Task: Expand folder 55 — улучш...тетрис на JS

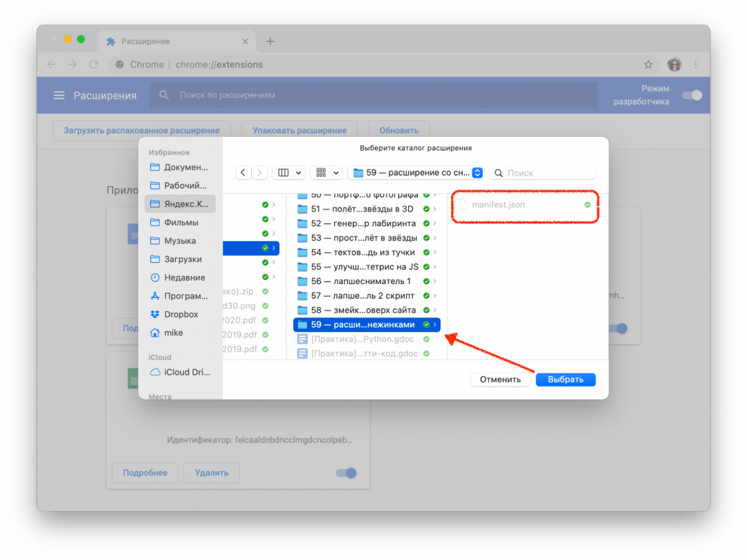Action: pos(434,266)
